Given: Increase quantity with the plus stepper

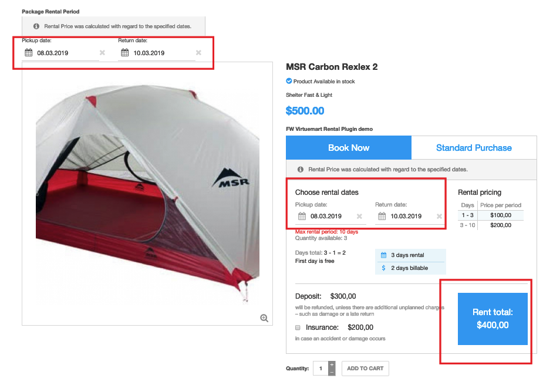Looking at the screenshot, I should 332,364.
